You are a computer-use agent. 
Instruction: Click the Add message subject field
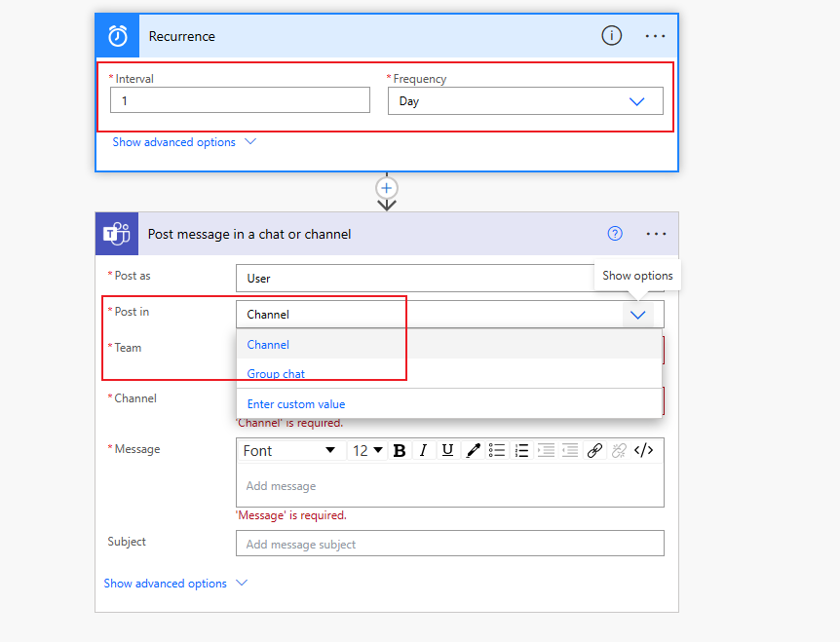(x=450, y=544)
